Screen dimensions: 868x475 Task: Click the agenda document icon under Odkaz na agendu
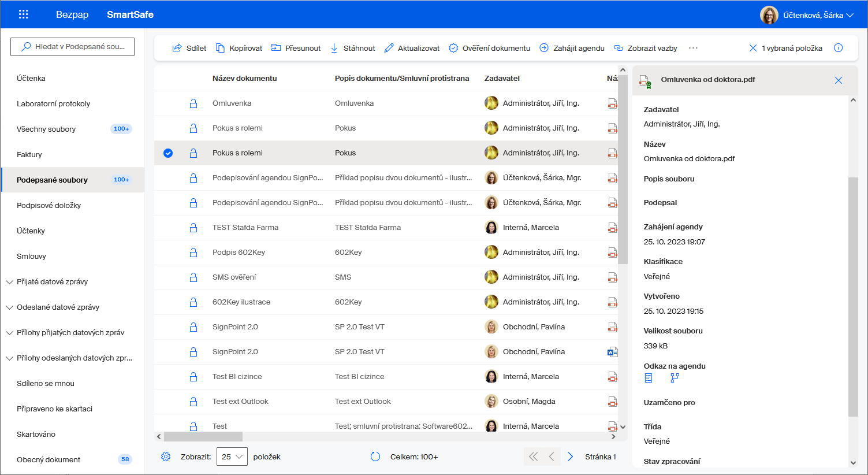tap(649, 378)
